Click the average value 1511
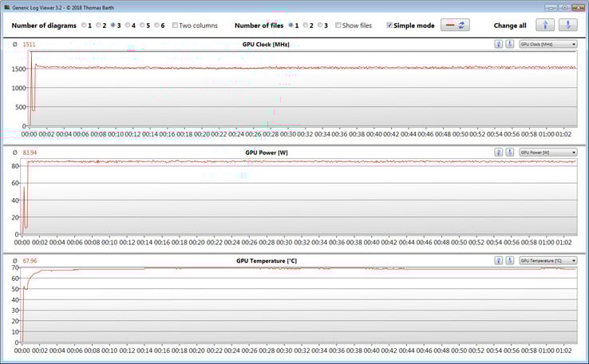589x364 pixels. (x=29, y=45)
